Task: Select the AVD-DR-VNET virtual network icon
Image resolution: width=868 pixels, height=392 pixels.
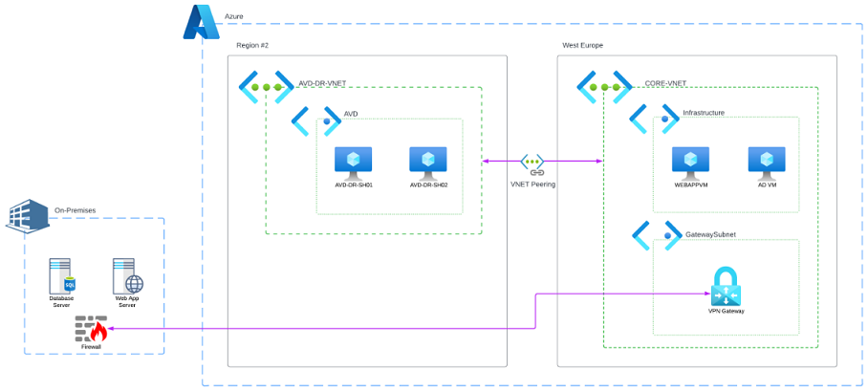Action: [266, 86]
